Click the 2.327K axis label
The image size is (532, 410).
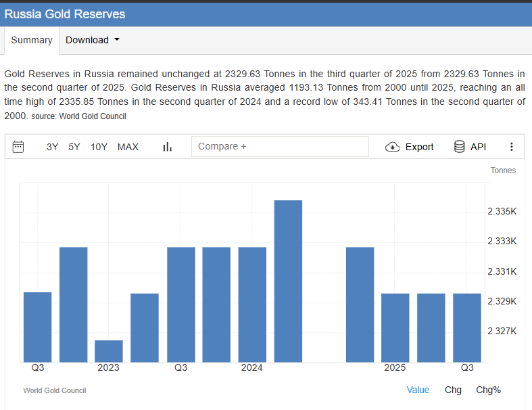[x=502, y=331]
